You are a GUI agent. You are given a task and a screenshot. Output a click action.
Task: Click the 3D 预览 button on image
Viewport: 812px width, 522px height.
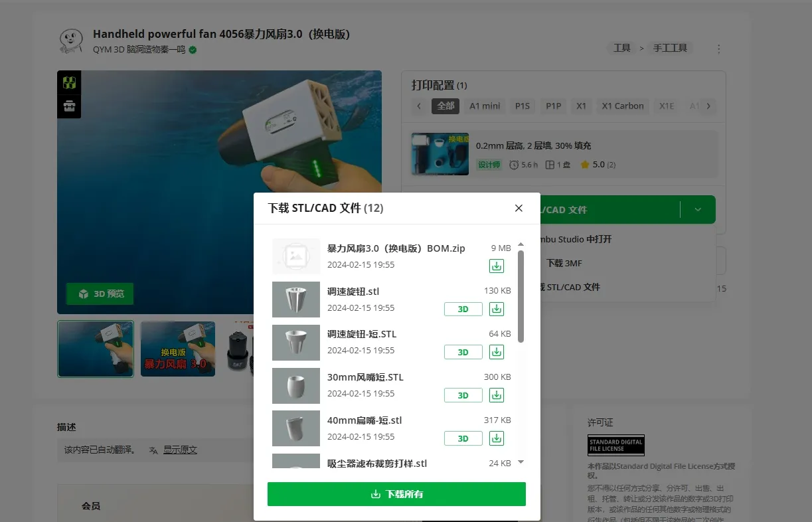(100, 294)
